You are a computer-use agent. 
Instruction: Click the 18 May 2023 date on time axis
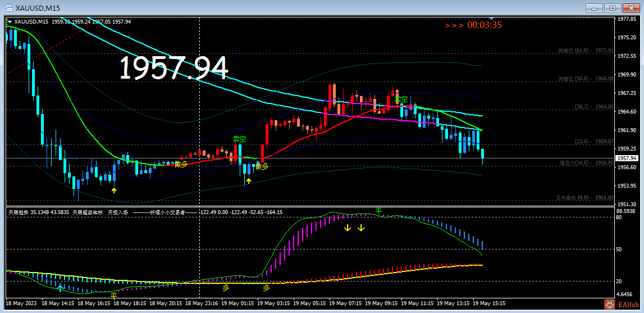tap(21, 303)
